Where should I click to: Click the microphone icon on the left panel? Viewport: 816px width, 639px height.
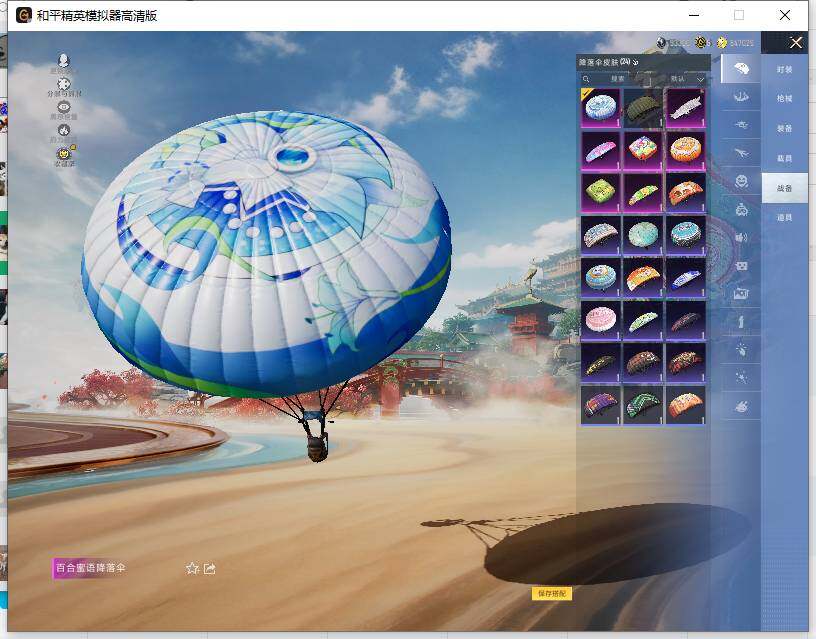63,59
